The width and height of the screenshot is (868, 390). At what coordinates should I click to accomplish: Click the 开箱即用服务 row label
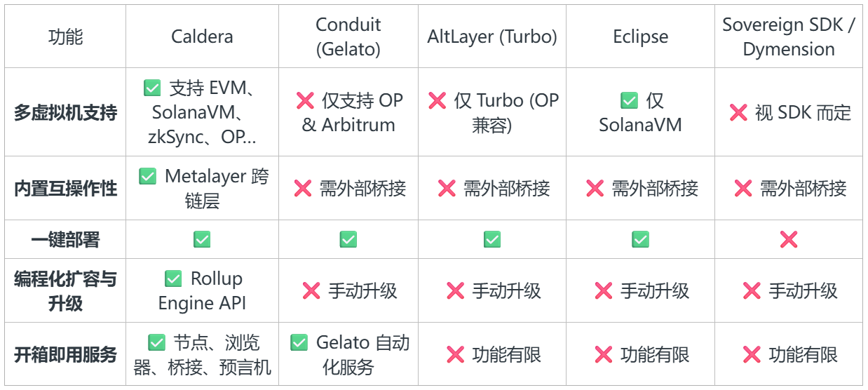[65, 355]
